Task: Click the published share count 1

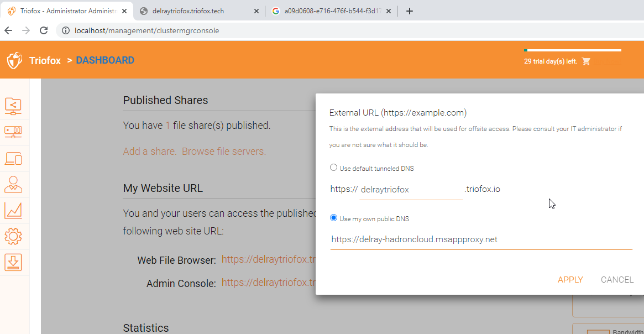Action: tap(167, 126)
